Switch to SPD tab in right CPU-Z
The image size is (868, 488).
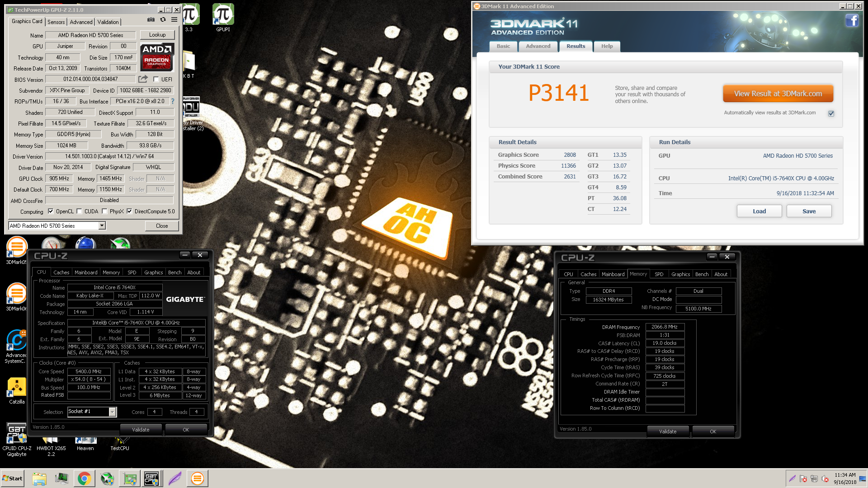coord(659,274)
